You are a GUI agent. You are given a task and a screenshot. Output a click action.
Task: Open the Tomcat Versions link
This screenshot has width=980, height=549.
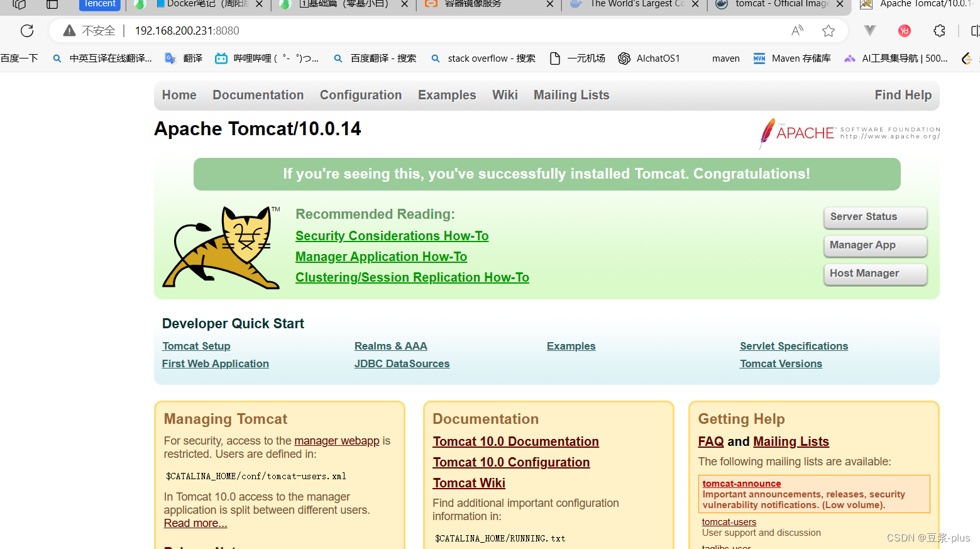click(x=781, y=363)
